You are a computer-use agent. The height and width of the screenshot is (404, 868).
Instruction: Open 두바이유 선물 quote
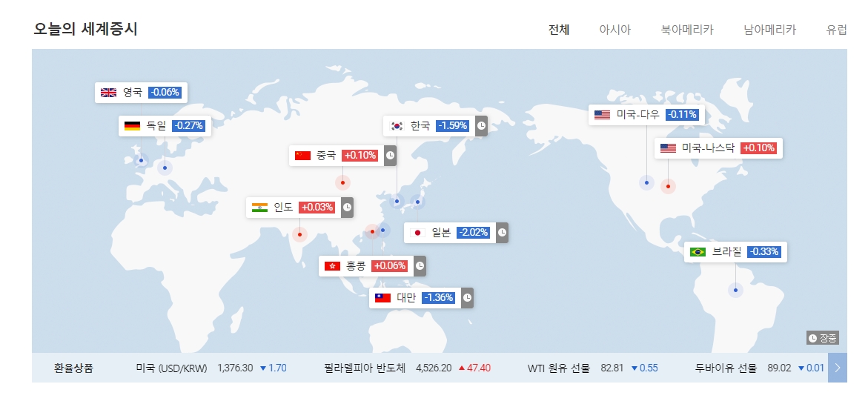726,368
